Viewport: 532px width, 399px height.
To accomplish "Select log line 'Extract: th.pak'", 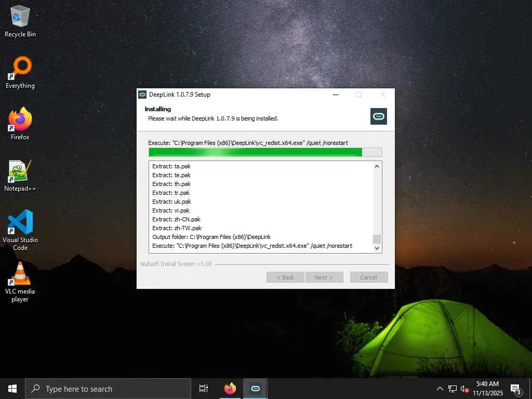I will (171, 184).
